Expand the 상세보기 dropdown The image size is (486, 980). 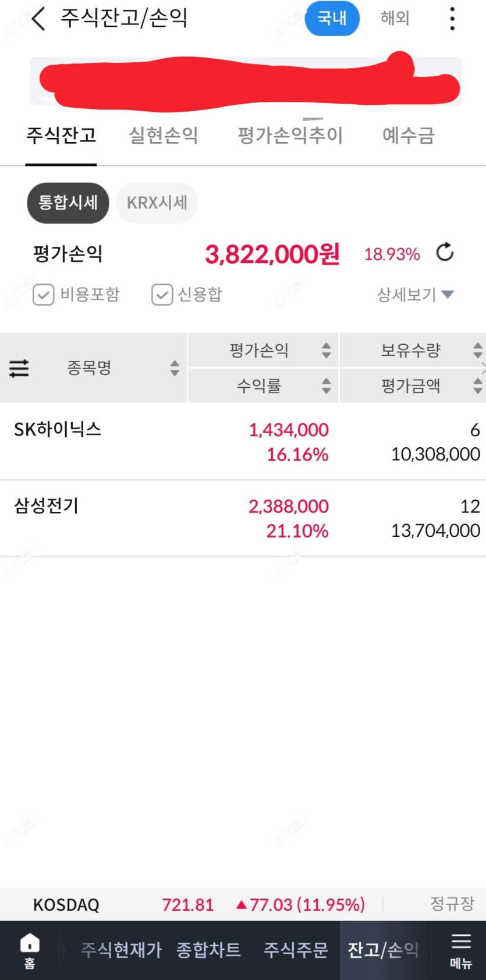[416, 295]
